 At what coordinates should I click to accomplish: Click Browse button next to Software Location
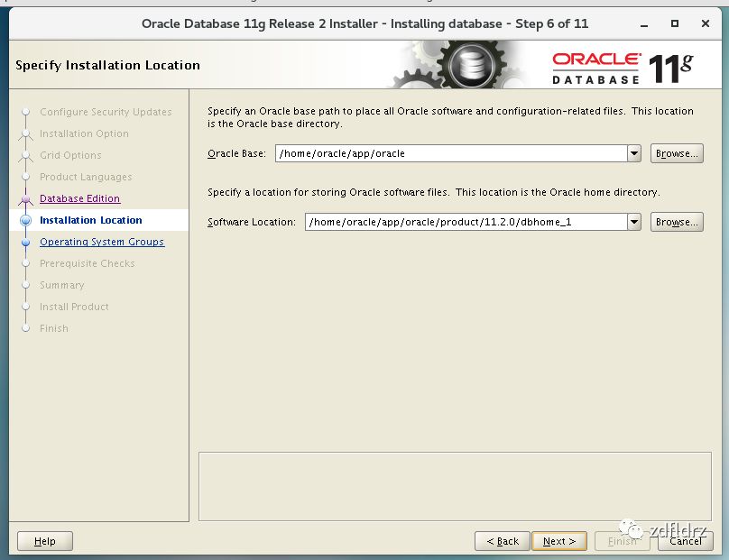click(x=677, y=222)
